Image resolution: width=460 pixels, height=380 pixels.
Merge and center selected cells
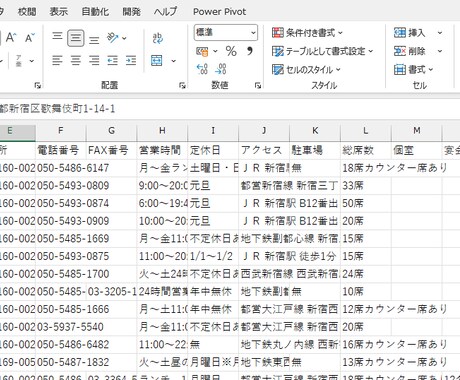(x=157, y=61)
